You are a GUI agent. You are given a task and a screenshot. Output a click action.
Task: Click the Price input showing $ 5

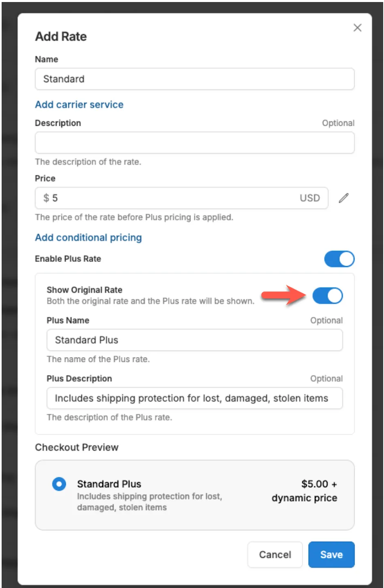click(171, 198)
